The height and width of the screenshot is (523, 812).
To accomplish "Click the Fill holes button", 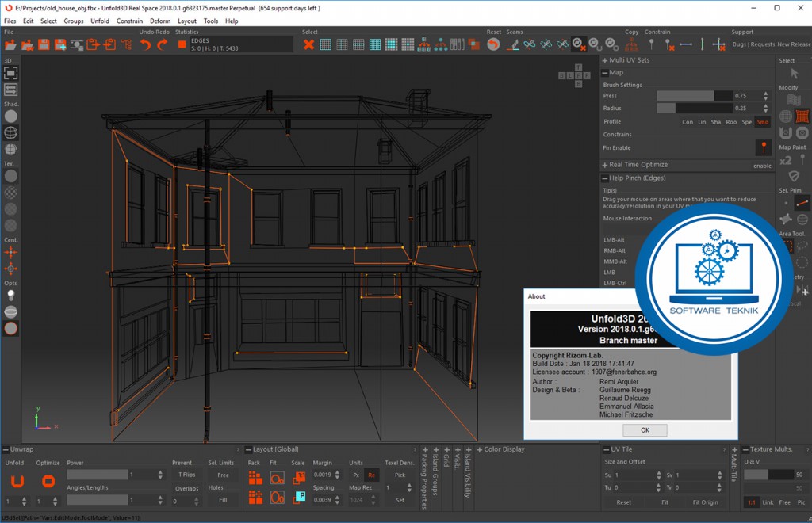I will [x=223, y=500].
